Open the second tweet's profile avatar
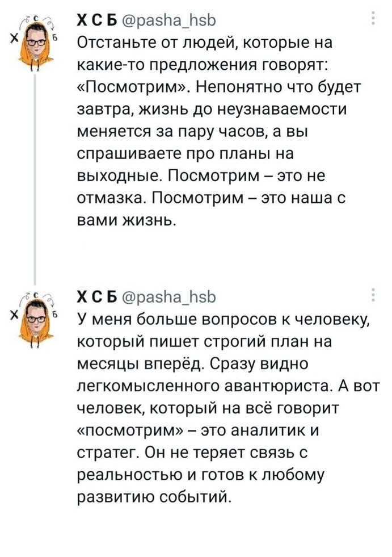The image size is (392, 557). pyautogui.click(x=35, y=320)
